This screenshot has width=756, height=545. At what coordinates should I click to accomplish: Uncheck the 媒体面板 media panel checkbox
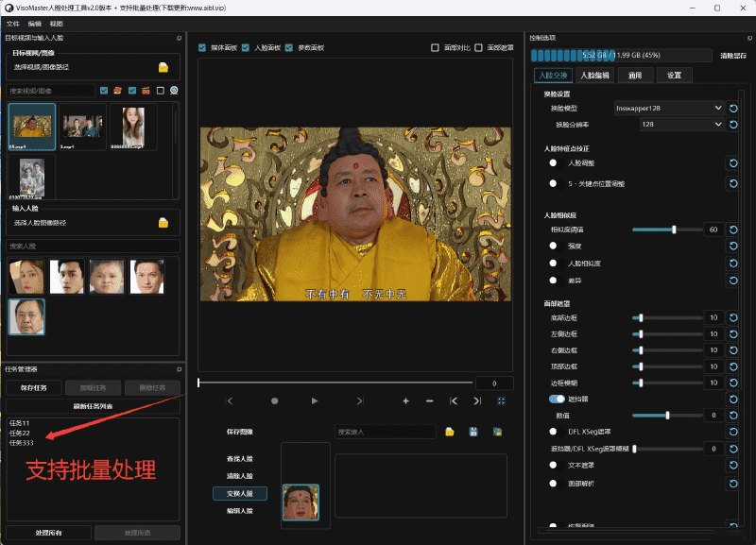tap(202, 48)
